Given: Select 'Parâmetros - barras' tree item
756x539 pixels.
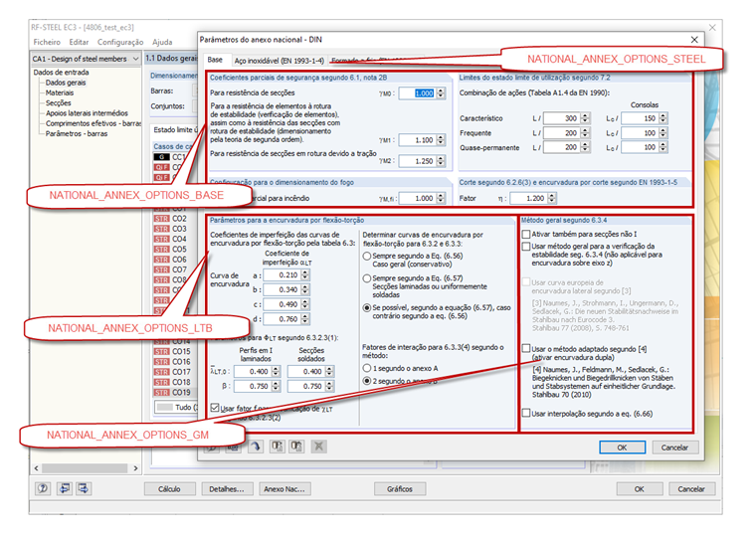Looking at the screenshot, I should coord(77,133).
